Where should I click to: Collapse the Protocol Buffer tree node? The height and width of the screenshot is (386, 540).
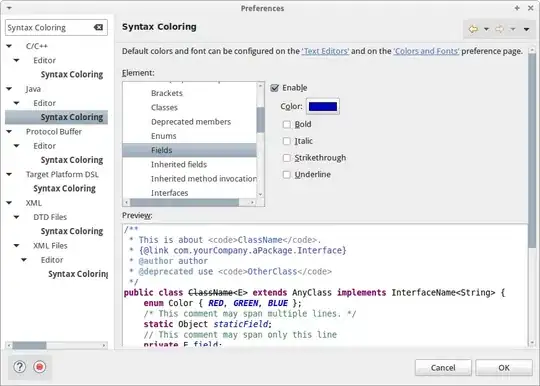[x=9, y=132]
